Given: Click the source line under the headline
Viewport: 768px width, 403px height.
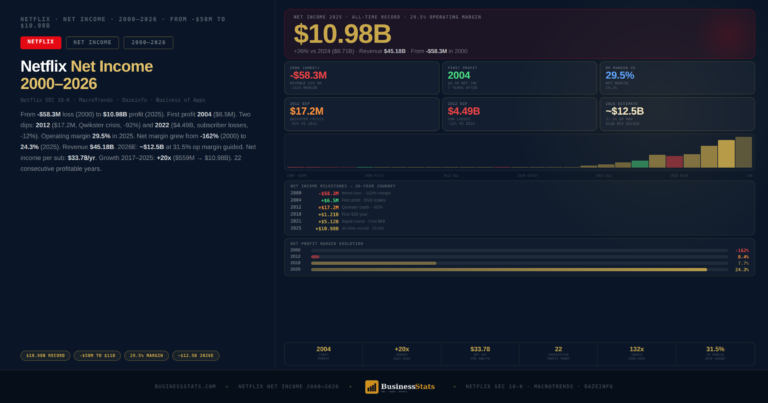Looking at the screenshot, I should click(x=113, y=100).
